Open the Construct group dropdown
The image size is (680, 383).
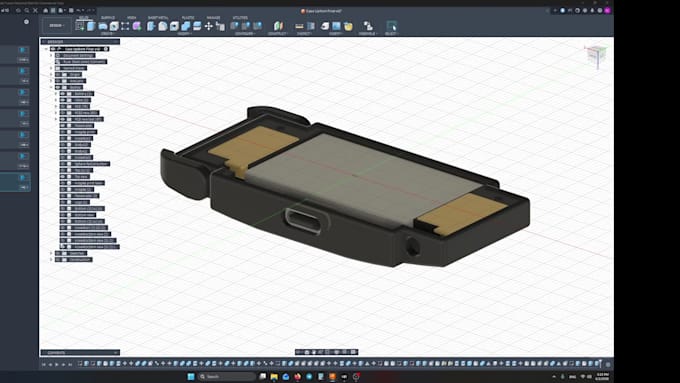[278, 33]
